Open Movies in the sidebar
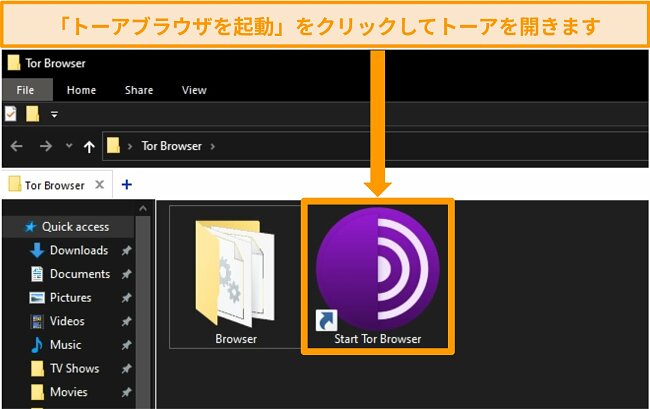 [68, 392]
